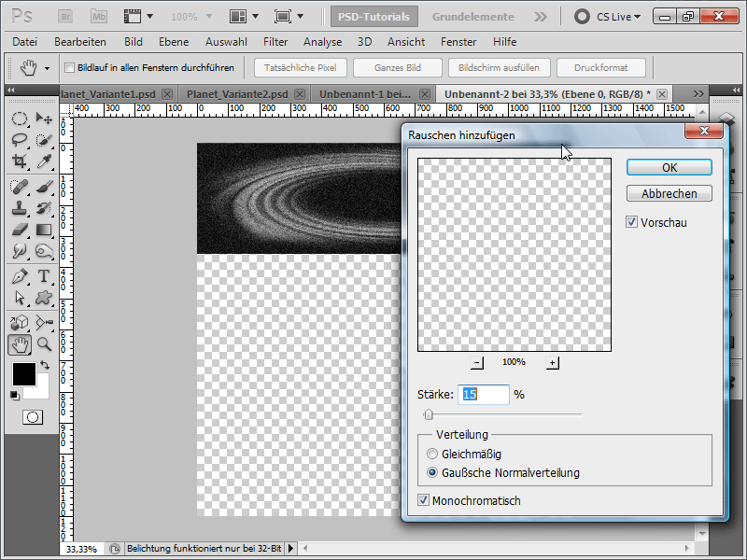Select the Clone Stamp tool
The height and width of the screenshot is (560, 747).
point(19,208)
